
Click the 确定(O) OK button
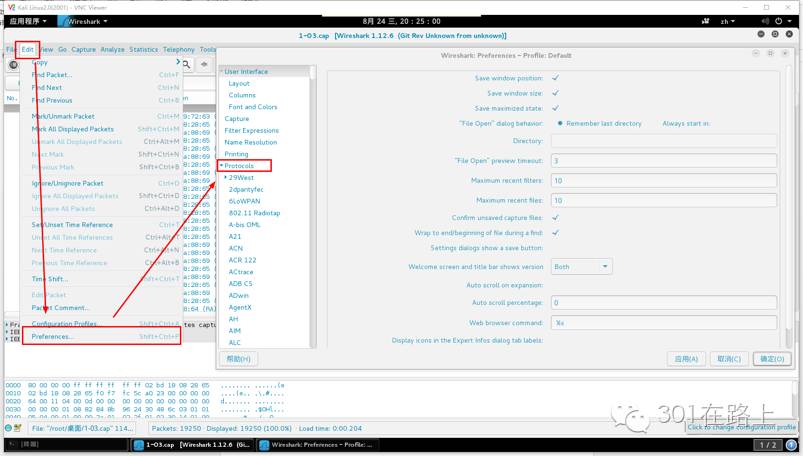pyautogui.click(x=771, y=358)
